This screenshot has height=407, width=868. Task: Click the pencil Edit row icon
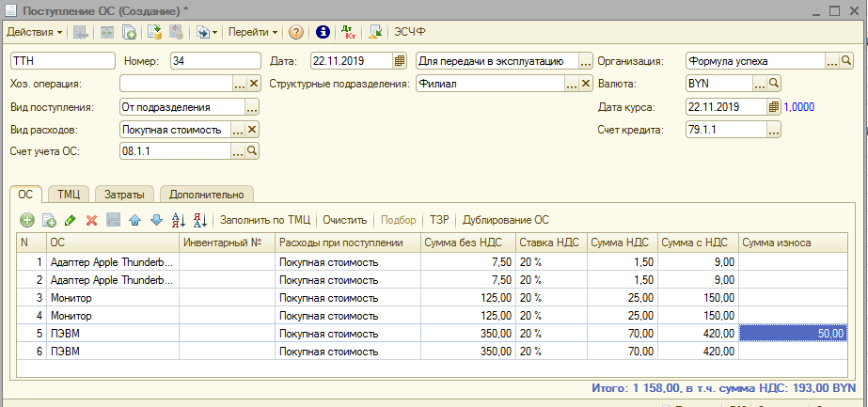71,220
